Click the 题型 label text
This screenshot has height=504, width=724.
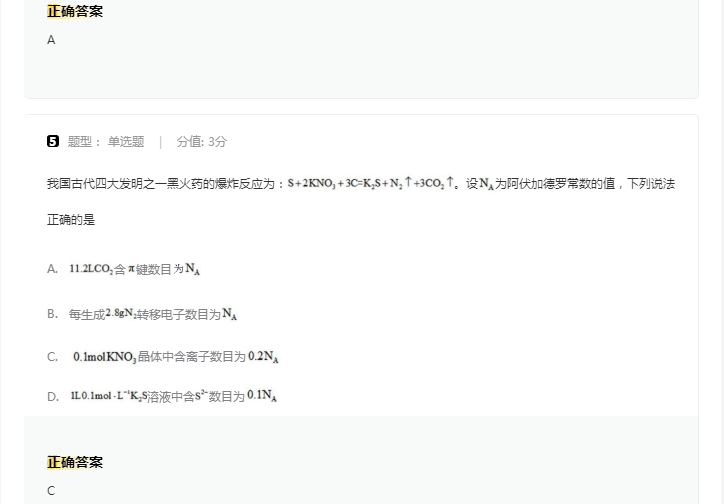pyautogui.click(x=83, y=142)
